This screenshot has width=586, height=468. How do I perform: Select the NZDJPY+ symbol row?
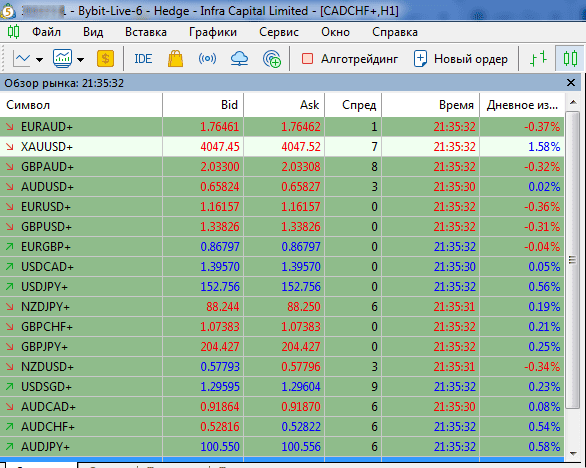[282, 307]
